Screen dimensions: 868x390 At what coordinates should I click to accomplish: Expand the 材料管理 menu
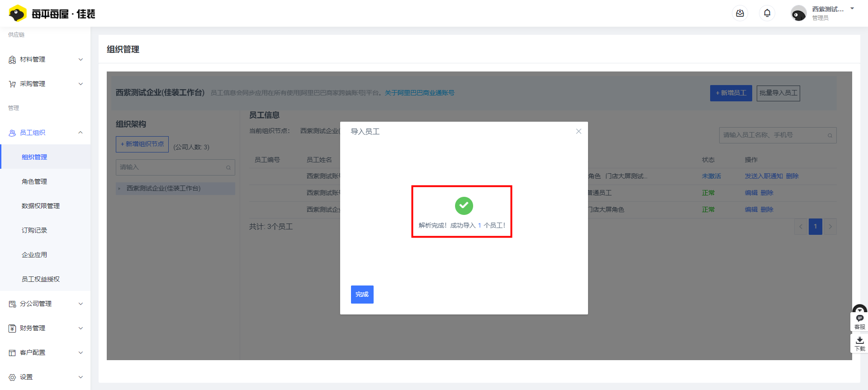(x=45, y=59)
